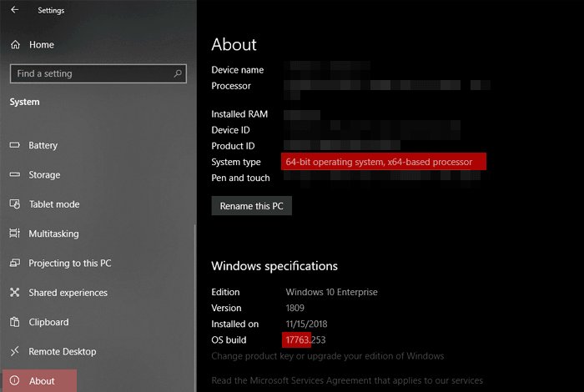The height and width of the screenshot is (392, 584).
Task: Select the Version 1809 value
Action: pos(295,308)
